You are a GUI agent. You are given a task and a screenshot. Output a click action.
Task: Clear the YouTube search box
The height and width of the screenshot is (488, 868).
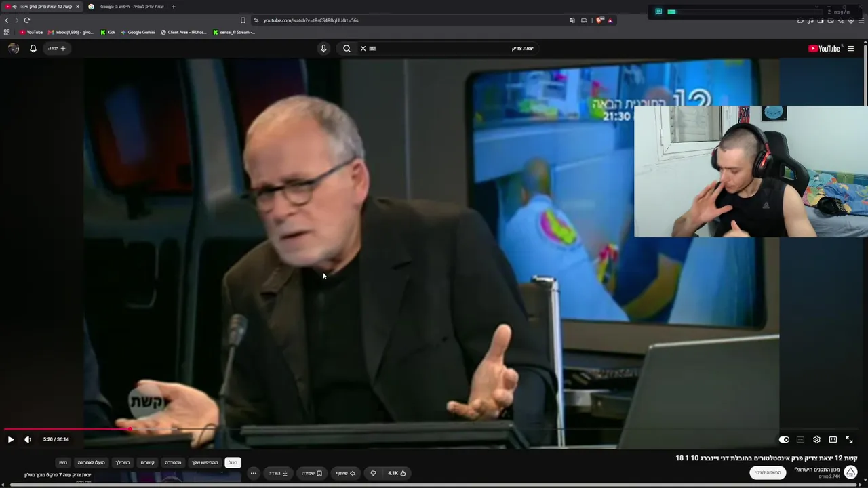click(x=363, y=48)
